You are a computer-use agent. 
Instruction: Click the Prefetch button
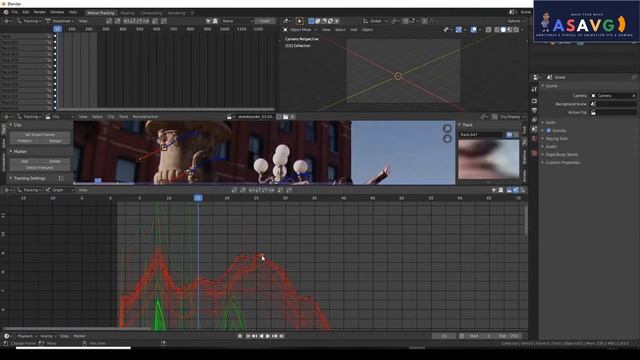pyautogui.click(x=24, y=141)
